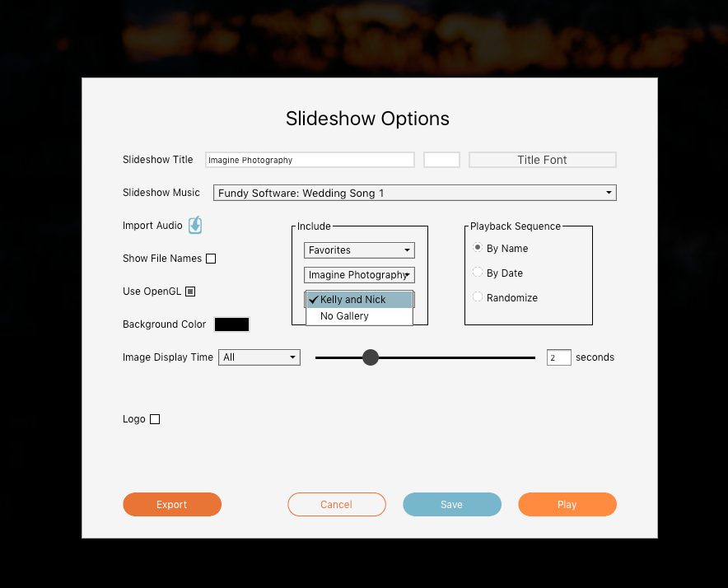This screenshot has height=588, width=728.
Task: Choose No Gallery from the list
Action: (359, 316)
